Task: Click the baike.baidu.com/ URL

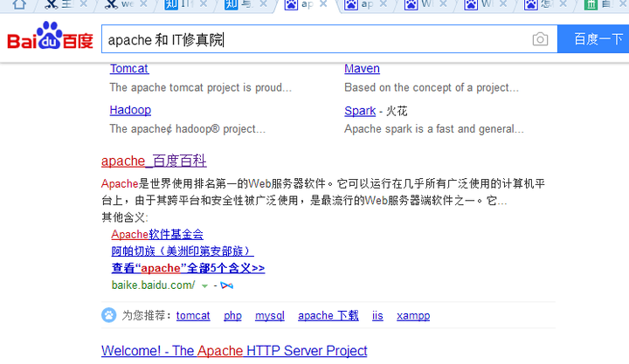Action: pos(153,285)
